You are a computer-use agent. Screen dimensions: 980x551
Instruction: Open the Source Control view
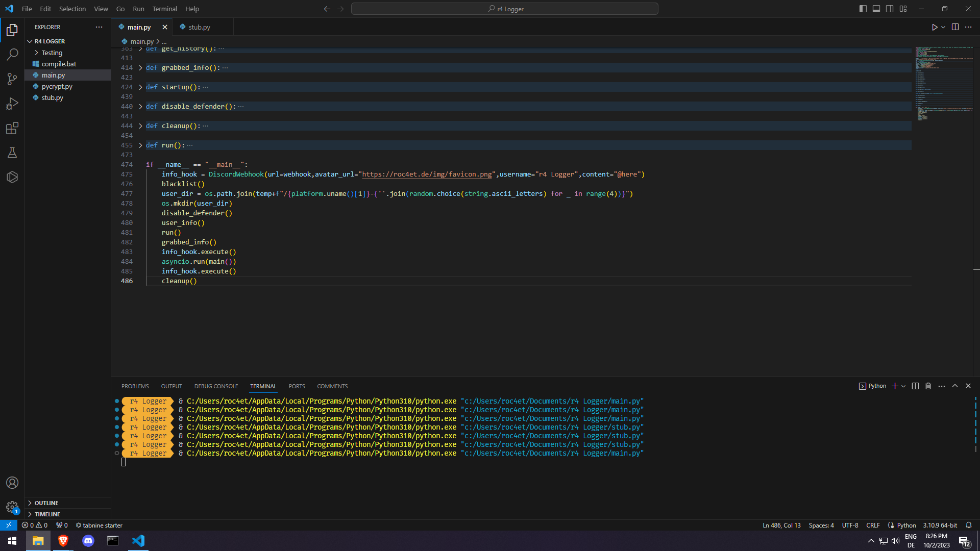coord(12,79)
